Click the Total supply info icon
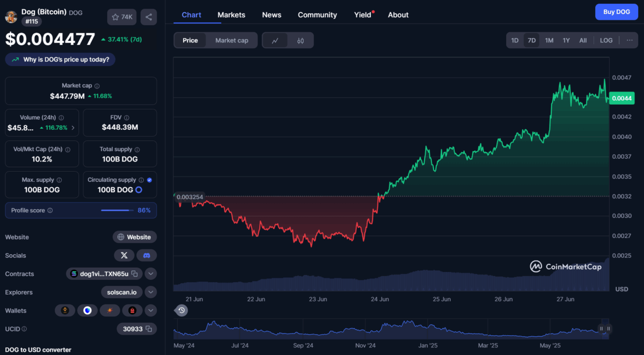This screenshot has height=355, width=644. [137, 149]
